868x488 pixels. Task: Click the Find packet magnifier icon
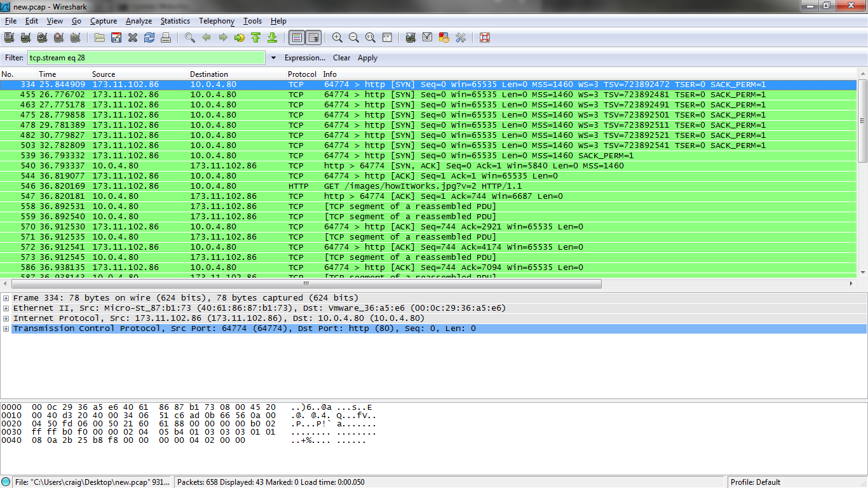pos(190,38)
